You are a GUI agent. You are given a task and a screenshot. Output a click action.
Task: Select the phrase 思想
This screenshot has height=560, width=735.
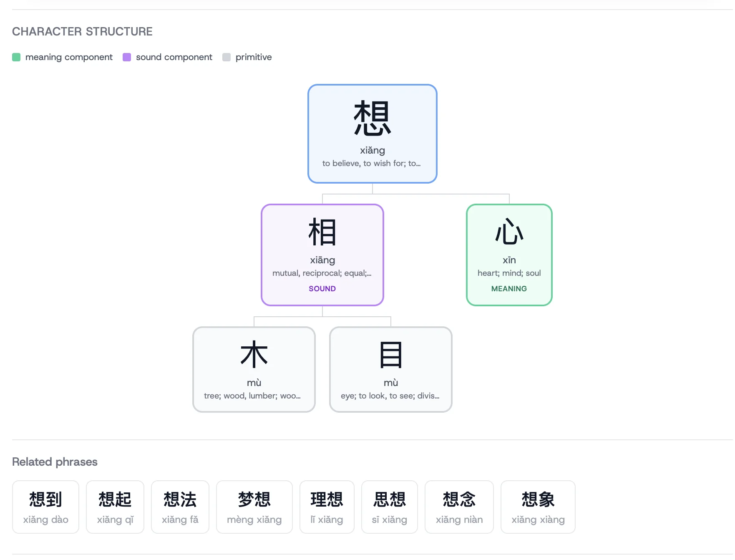tap(389, 507)
